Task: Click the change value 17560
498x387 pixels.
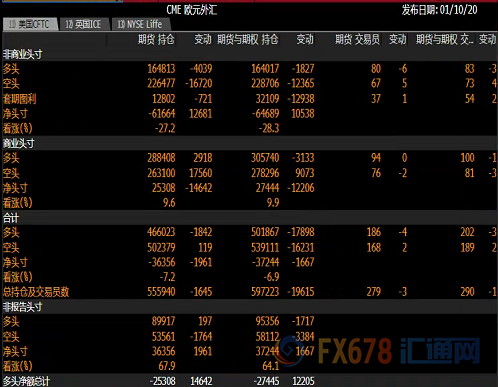Action: click(x=201, y=173)
